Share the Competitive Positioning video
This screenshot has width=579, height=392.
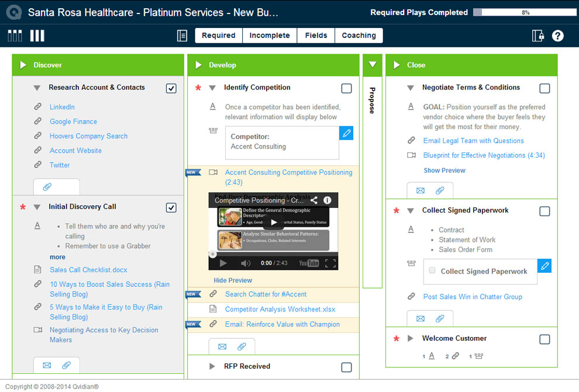[x=314, y=200]
